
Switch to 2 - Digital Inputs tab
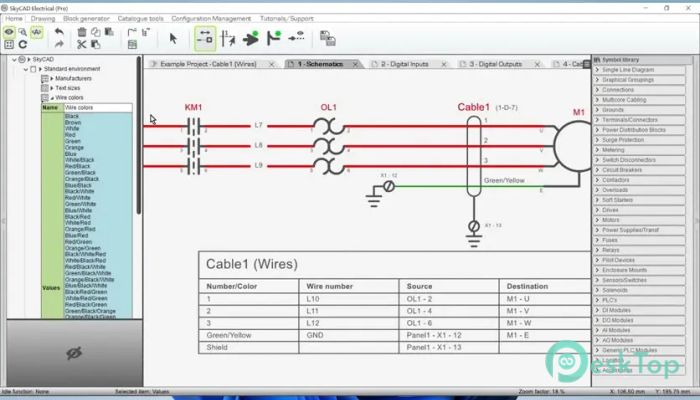pyautogui.click(x=404, y=64)
